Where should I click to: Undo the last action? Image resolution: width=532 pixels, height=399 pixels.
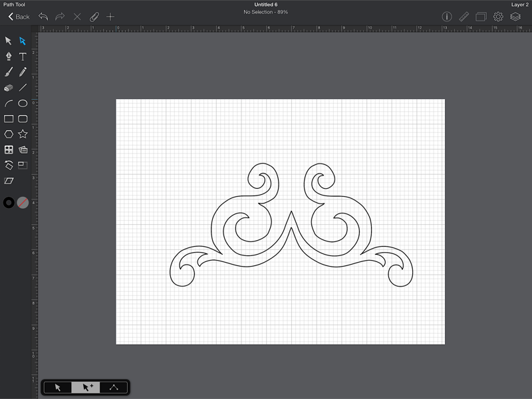(x=43, y=17)
